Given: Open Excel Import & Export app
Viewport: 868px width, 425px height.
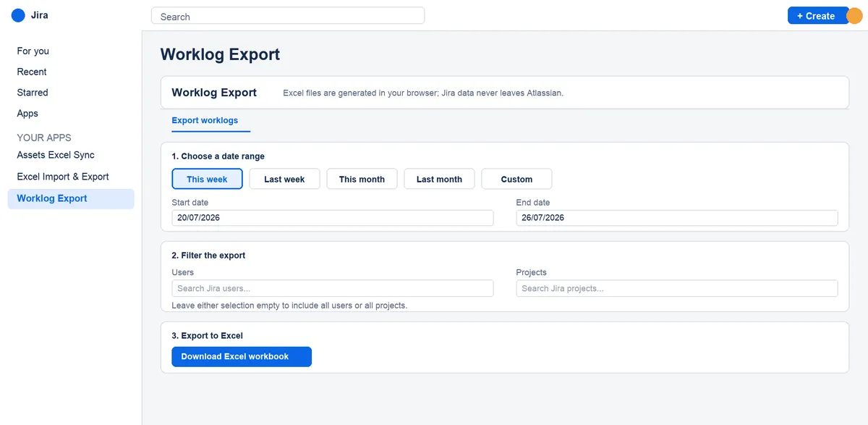Looking at the screenshot, I should click(x=63, y=177).
